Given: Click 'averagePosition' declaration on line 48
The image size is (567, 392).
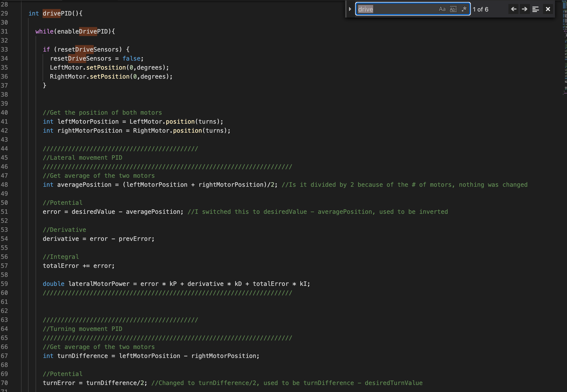Looking at the screenshot, I should click(x=84, y=184).
